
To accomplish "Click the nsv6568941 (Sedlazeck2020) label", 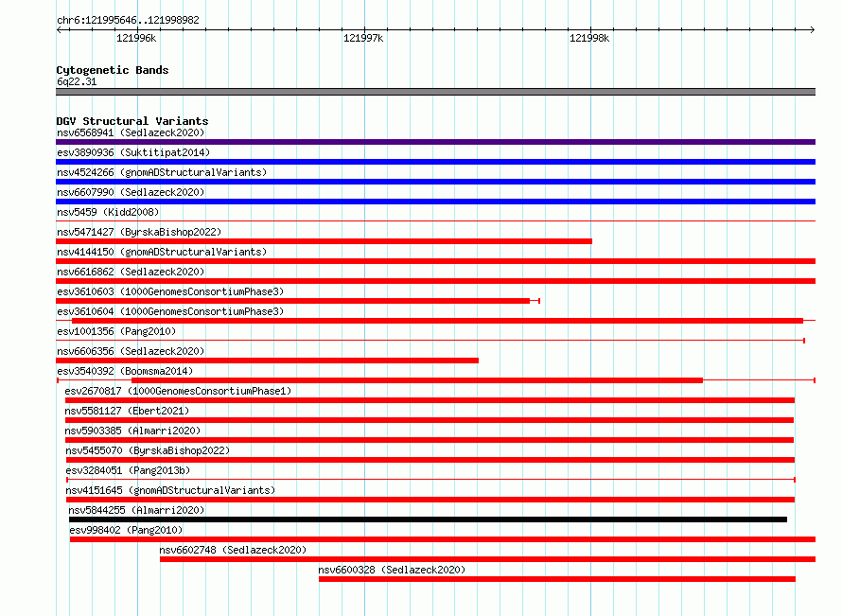I will pos(131,132).
